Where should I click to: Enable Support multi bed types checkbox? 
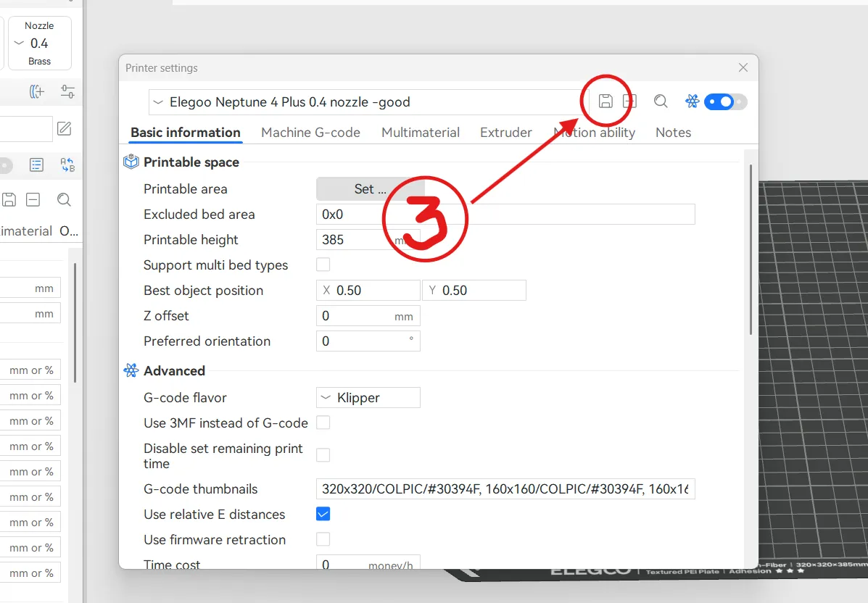pyautogui.click(x=323, y=265)
